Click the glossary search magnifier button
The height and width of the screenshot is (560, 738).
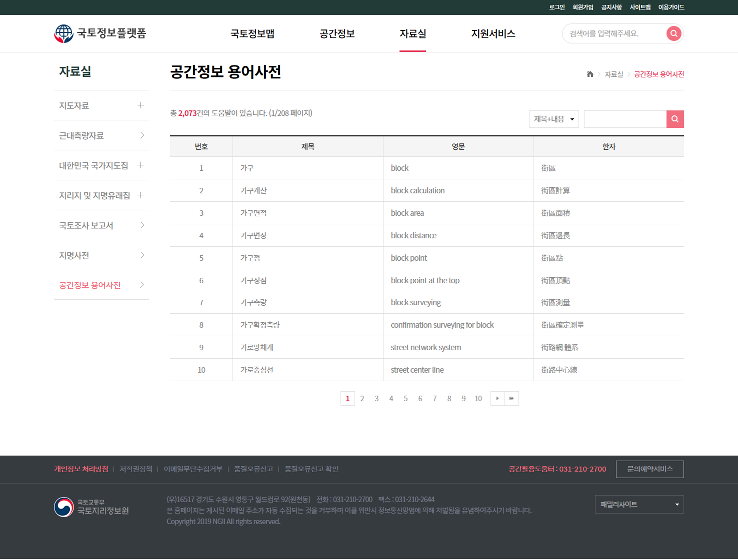tap(675, 119)
